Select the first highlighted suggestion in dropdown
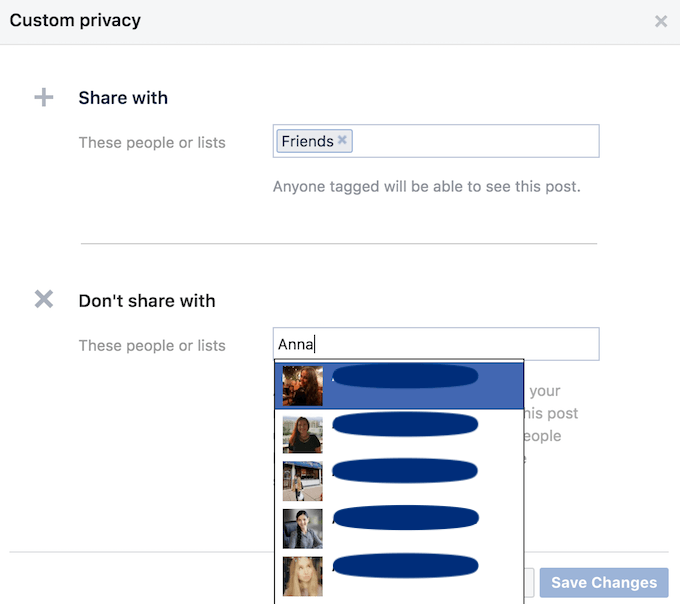680x604 pixels. tap(399, 386)
